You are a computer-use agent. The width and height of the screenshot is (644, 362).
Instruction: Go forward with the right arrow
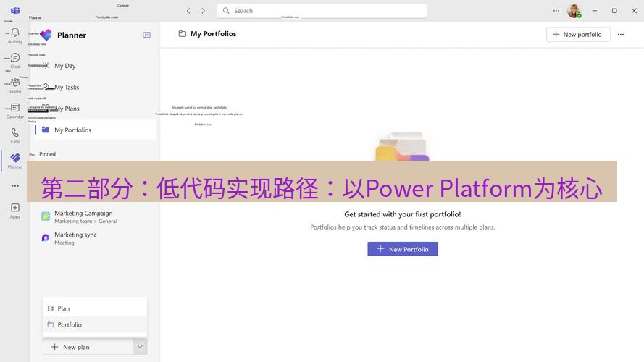[204, 11]
